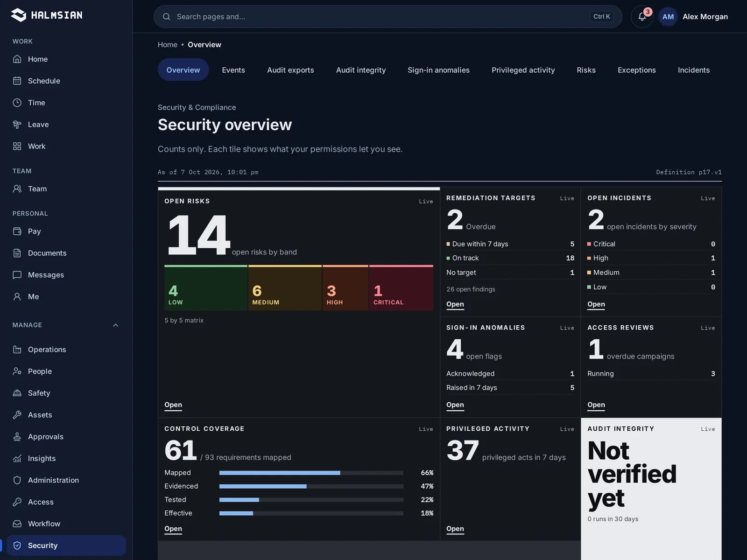The width and height of the screenshot is (747, 560).
Task: Click the Time clock icon
Action: coord(17,103)
